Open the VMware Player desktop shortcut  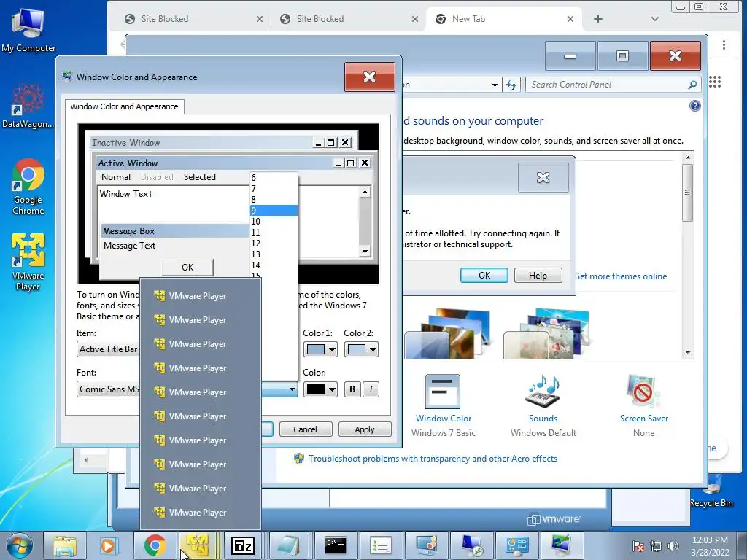(x=28, y=262)
